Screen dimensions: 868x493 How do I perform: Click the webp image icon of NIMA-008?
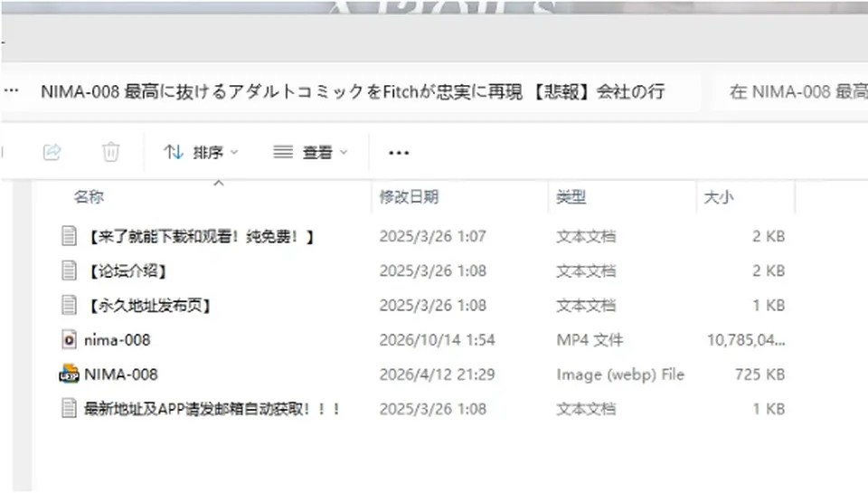(x=70, y=374)
